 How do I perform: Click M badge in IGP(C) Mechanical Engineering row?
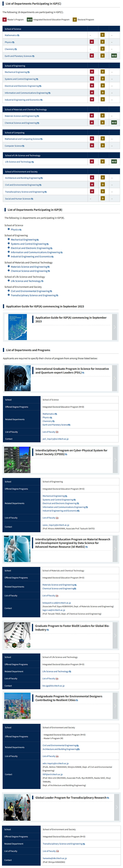coord(92,72)
